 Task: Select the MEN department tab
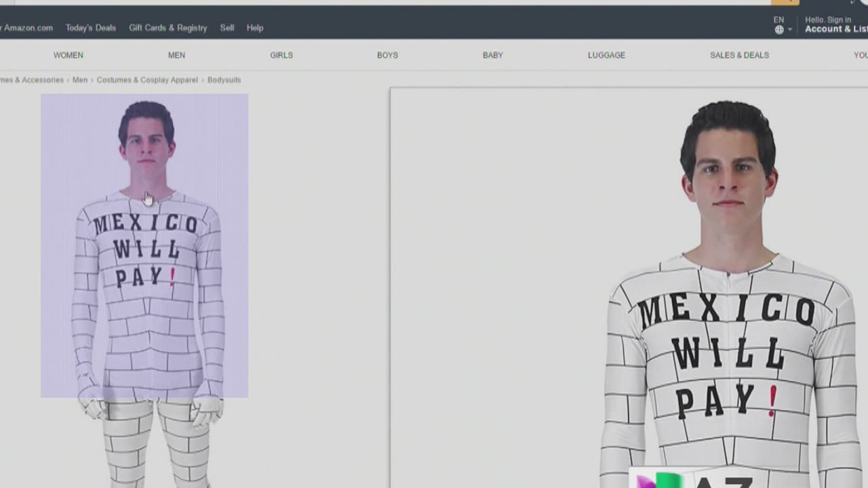(x=176, y=55)
